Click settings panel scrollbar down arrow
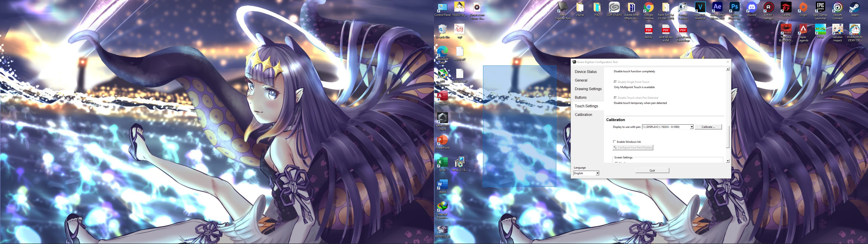 pyautogui.click(x=727, y=161)
